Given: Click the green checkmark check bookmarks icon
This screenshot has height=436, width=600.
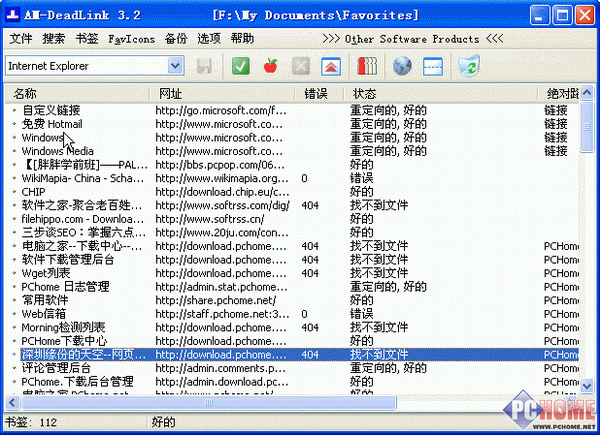Looking at the screenshot, I should click(x=241, y=66).
